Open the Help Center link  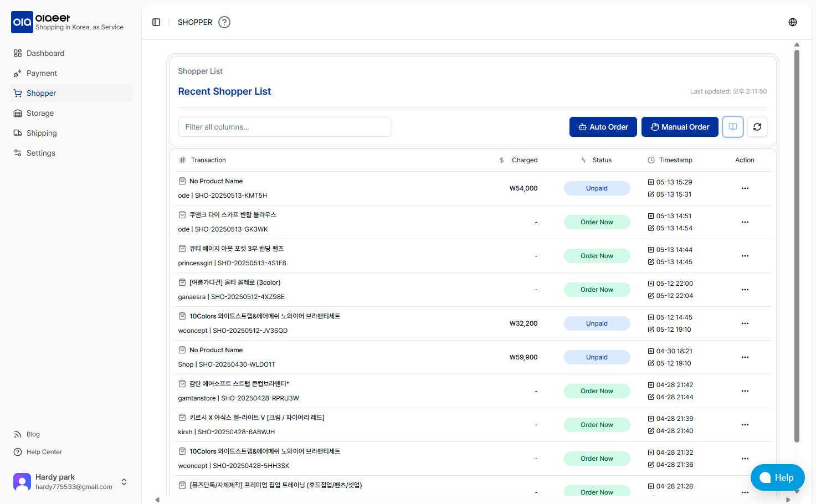[44, 452]
